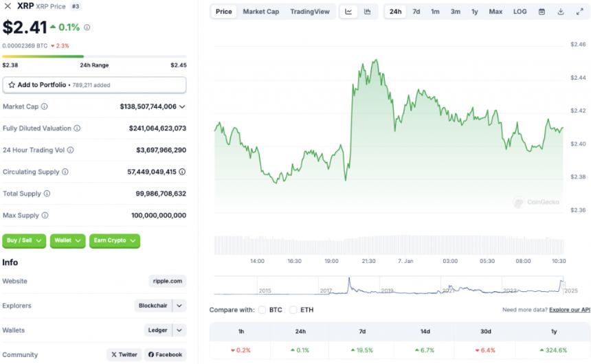Expand Market Cap chevron dropdown
Viewport: 591px width, 364px height.
[182, 106]
